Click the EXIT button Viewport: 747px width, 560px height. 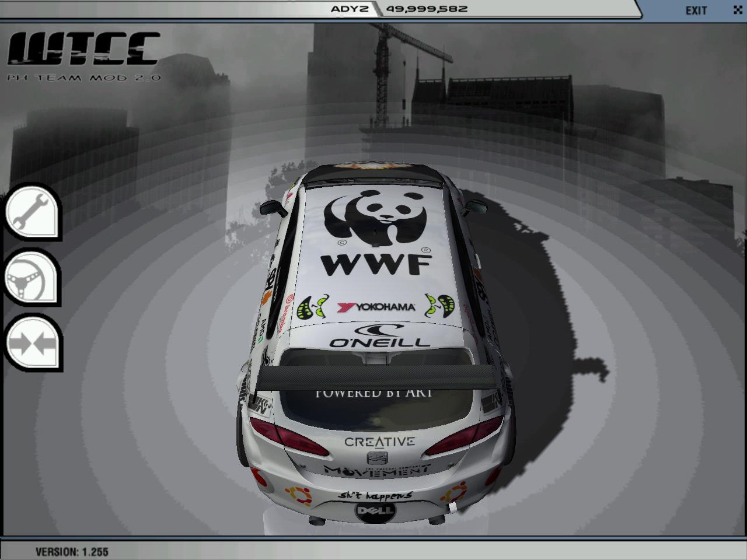(x=696, y=10)
